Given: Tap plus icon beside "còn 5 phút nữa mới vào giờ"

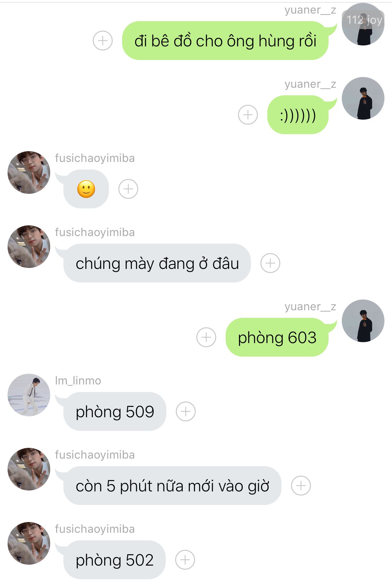Looking at the screenshot, I should tap(301, 486).
